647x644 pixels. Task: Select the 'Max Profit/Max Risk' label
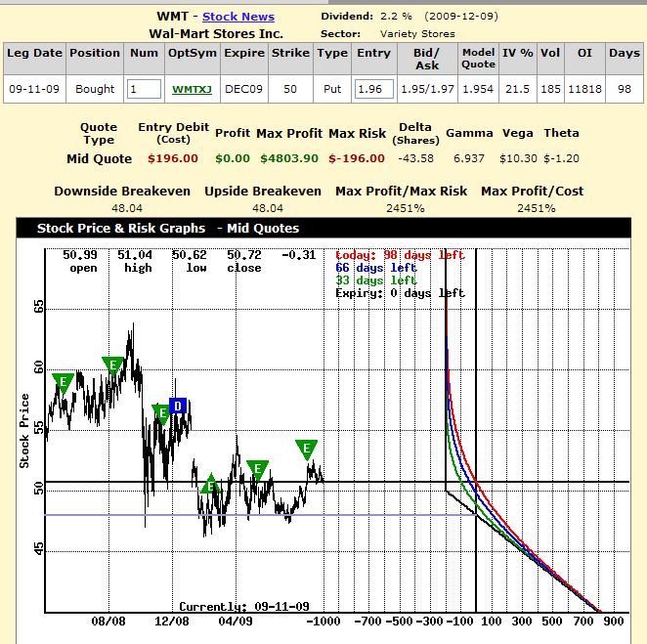pos(402,192)
